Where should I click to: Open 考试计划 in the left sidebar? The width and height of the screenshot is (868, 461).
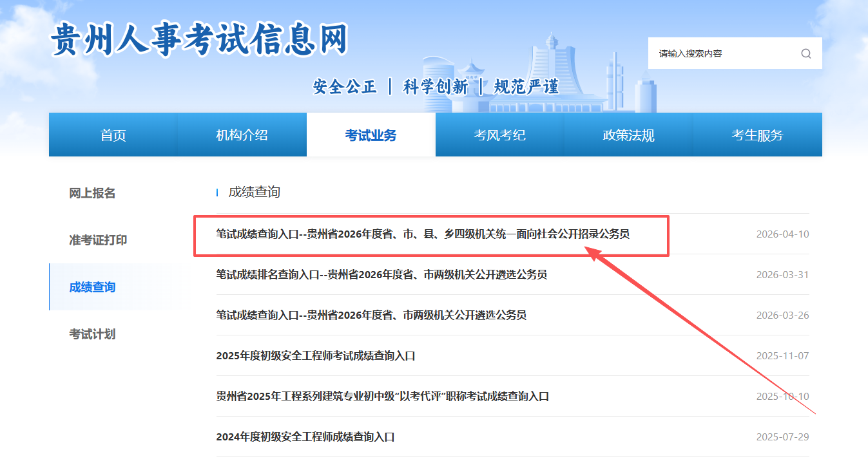pyautogui.click(x=92, y=334)
